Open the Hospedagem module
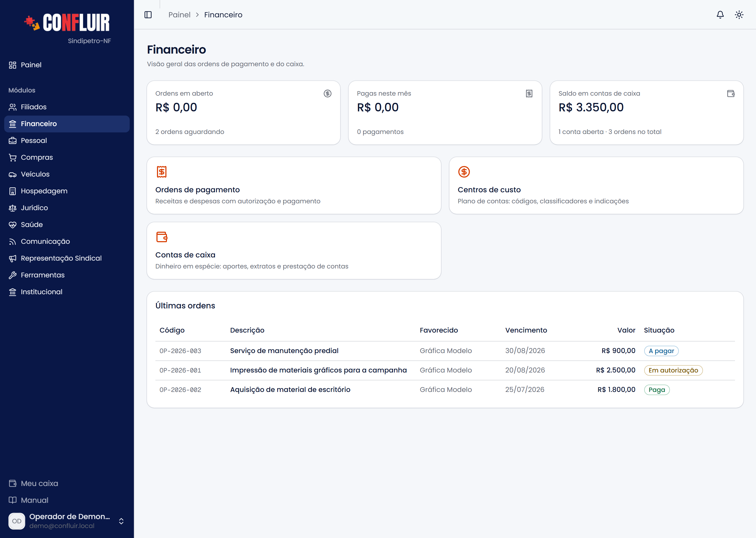The height and width of the screenshot is (538, 756). 67,191
